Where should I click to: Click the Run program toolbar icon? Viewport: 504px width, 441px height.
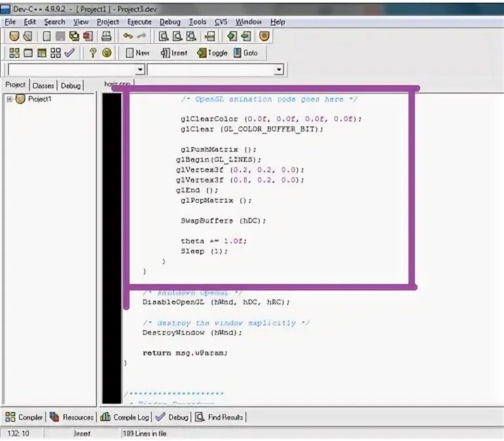(28, 53)
